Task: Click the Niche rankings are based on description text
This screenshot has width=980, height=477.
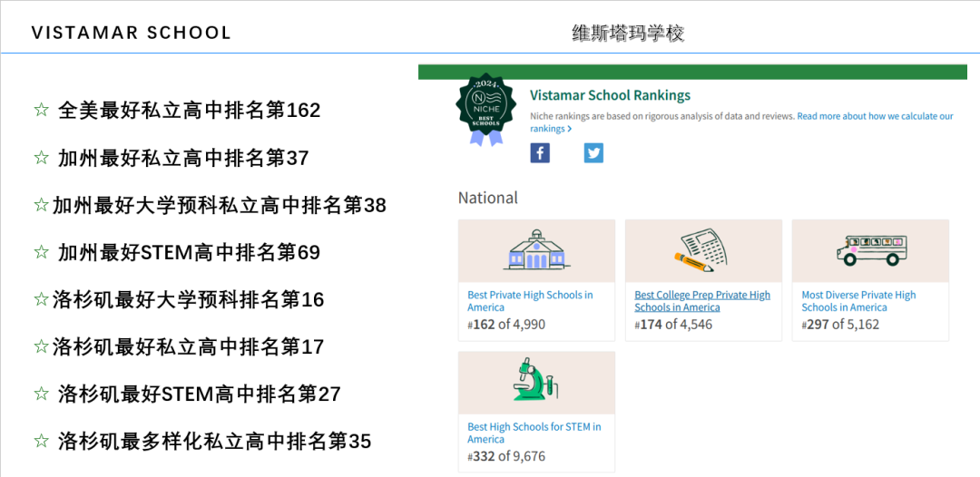Action: pos(661,116)
